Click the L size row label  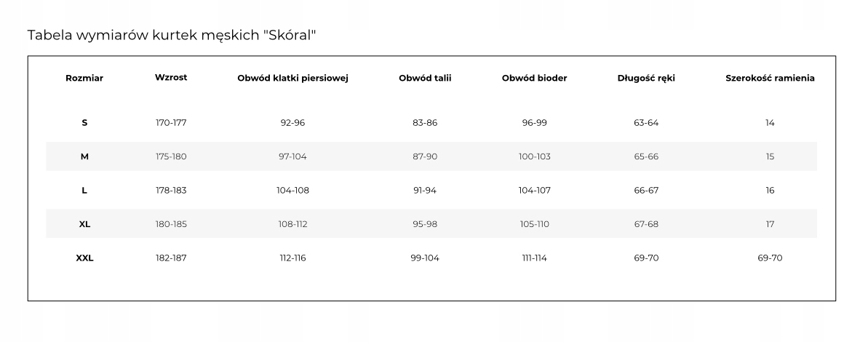(x=84, y=191)
